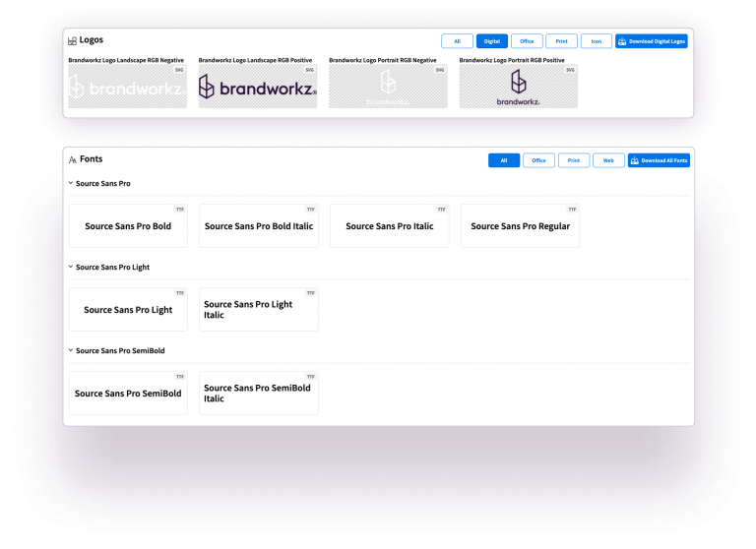Click the Source Sans Pro SemiBold group label
756x549 pixels.
click(x=120, y=351)
